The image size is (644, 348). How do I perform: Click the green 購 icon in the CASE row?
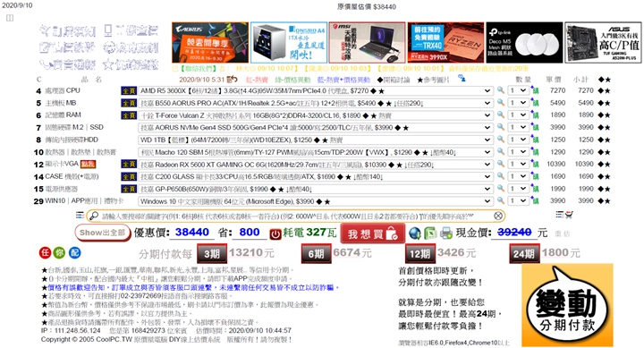click(x=534, y=176)
